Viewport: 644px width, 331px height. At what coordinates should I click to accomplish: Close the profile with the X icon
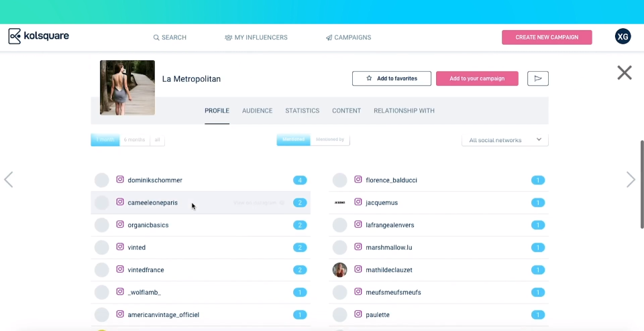coord(625,73)
